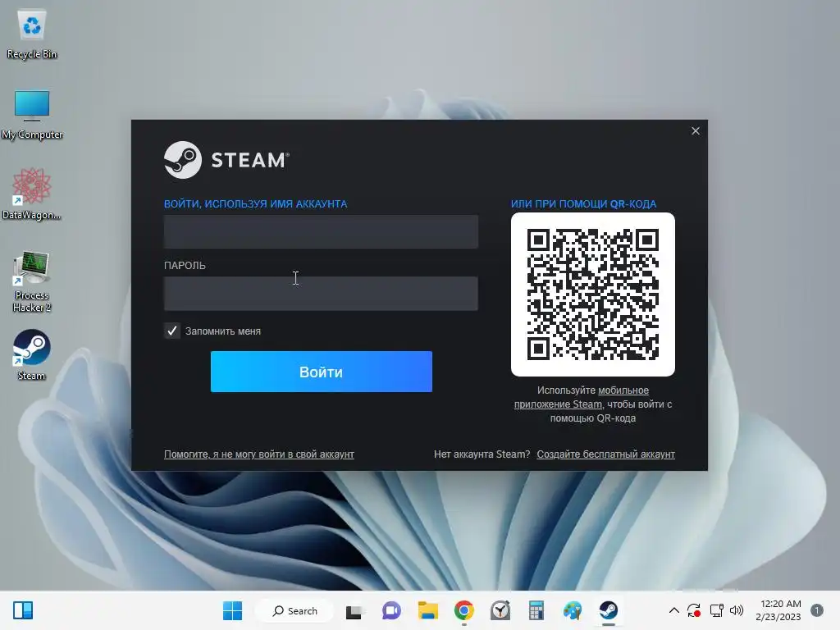Select My Computer desktop icon
Screen dimensions: 840x630
coord(32,115)
